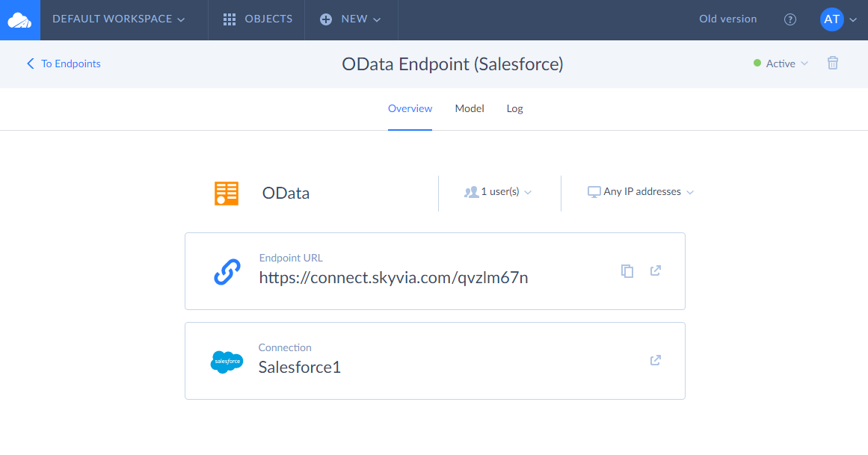Expand Any IP addresses dropdown

tap(641, 192)
